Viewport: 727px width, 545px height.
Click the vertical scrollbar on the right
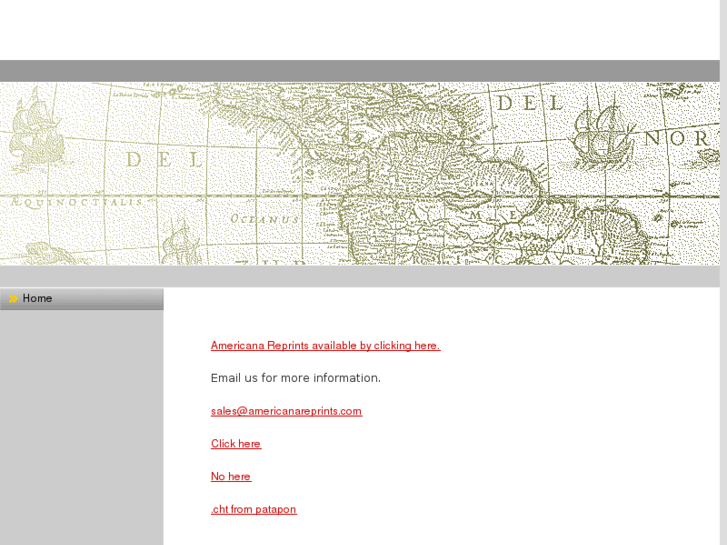pos(723,272)
